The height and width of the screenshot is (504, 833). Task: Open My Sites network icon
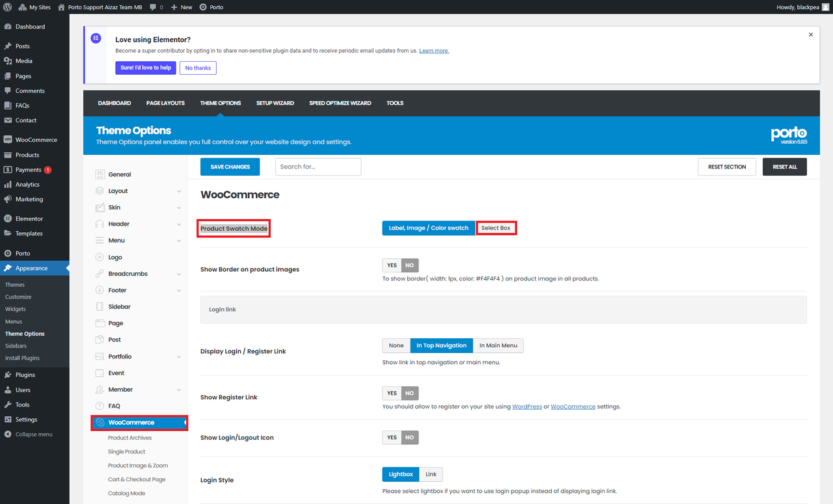(x=23, y=7)
